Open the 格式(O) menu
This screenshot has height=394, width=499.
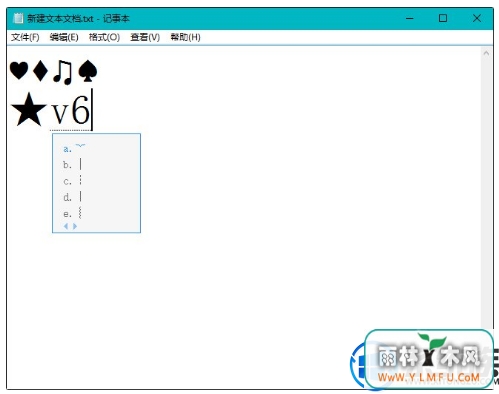pos(104,37)
